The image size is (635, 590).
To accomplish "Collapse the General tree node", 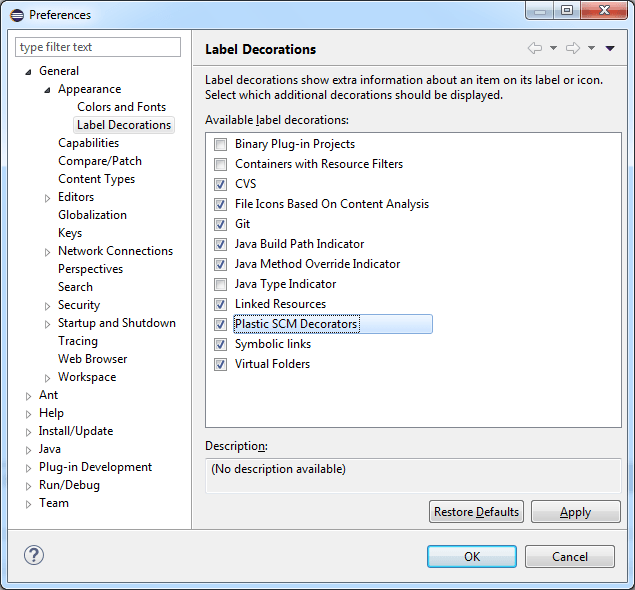I will coord(28,72).
